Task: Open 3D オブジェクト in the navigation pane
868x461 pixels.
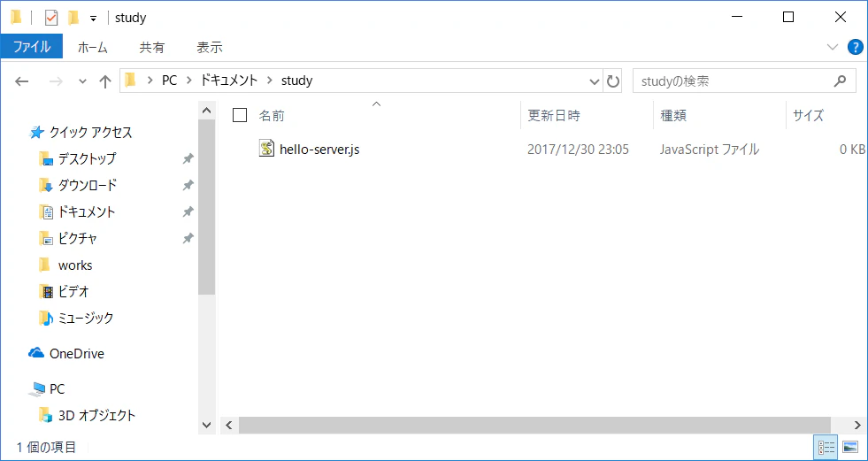Action: pyautogui.click(x=96, y=415)
